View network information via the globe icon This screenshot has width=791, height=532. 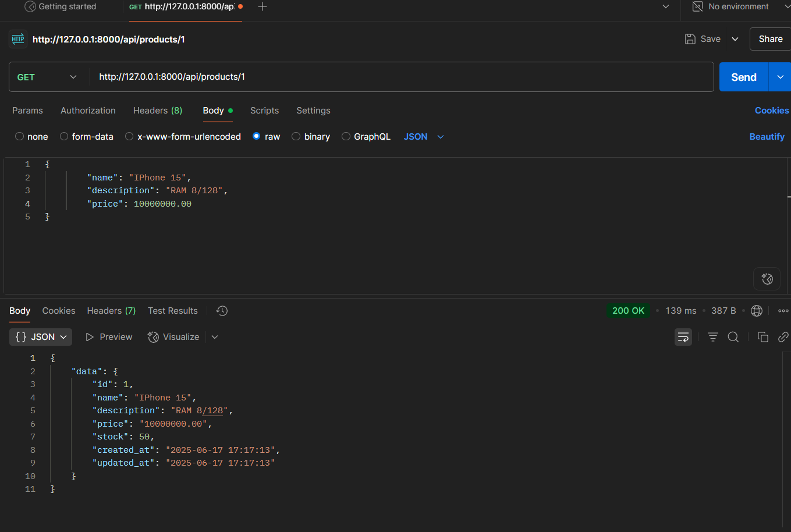(757, 310)
